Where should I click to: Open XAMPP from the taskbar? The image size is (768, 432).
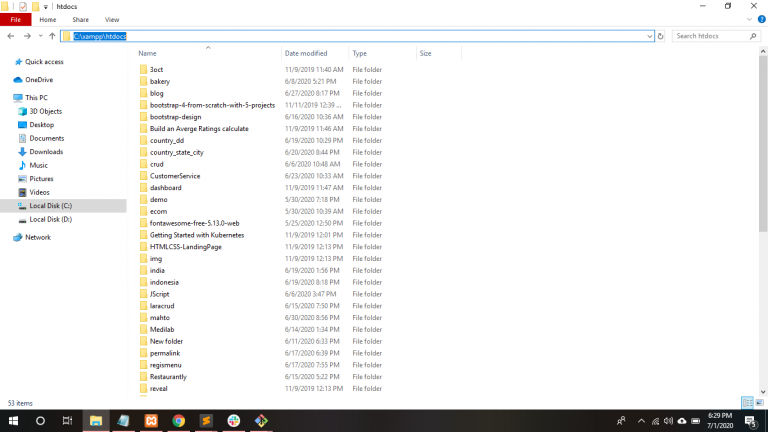[x=150, y=421]
